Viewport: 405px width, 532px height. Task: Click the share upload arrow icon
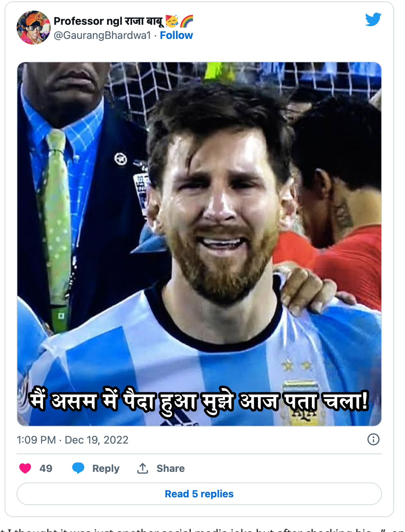143,468
